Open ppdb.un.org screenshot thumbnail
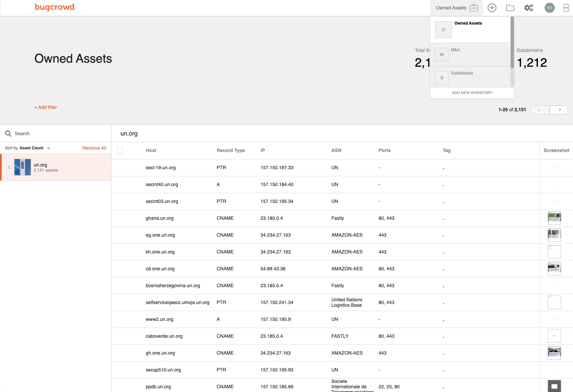 [554, 386]
